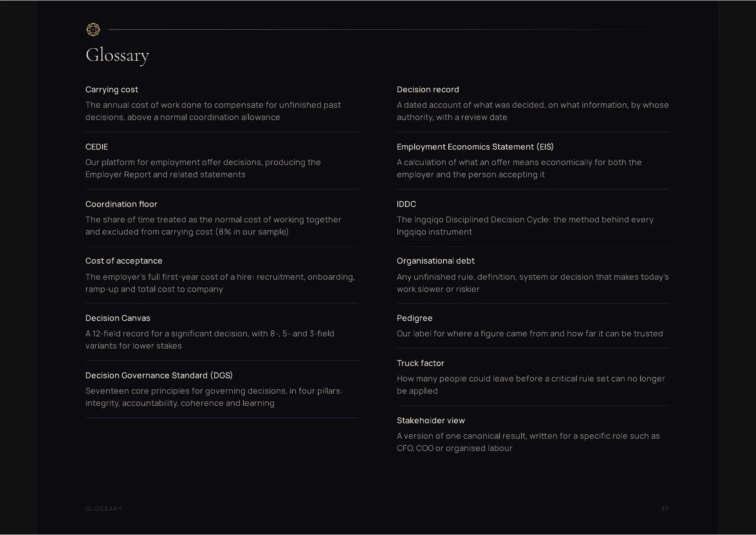Select the Decision Canvas heading

coord(118,318)
